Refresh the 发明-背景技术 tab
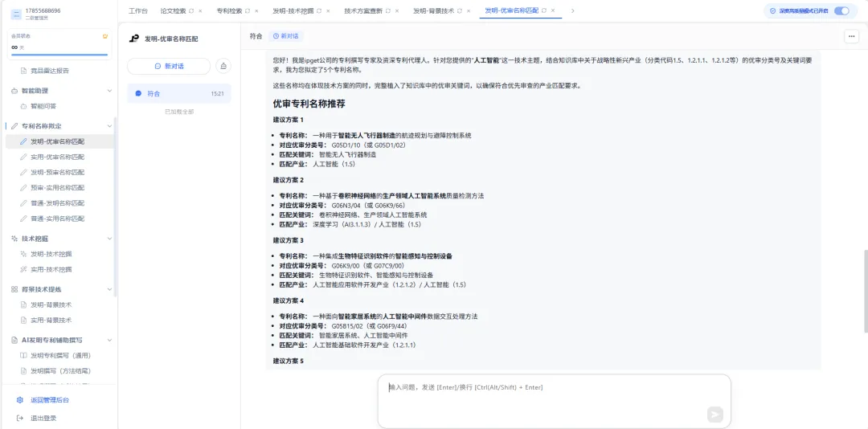This screenshot has width=868, height=429. [x=460, y=11]
